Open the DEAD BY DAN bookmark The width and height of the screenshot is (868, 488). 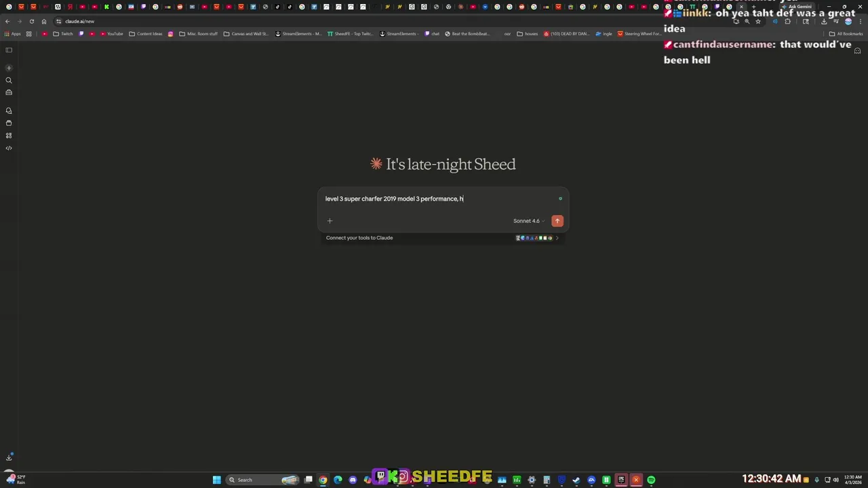[x=566, y=34]
